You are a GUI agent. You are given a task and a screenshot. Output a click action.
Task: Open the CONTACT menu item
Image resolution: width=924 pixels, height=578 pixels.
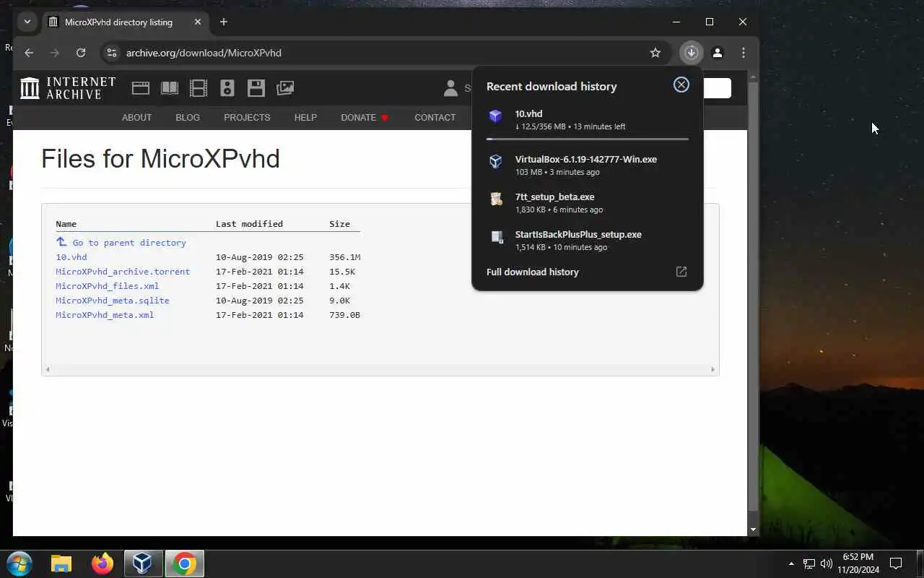point(435,117)
